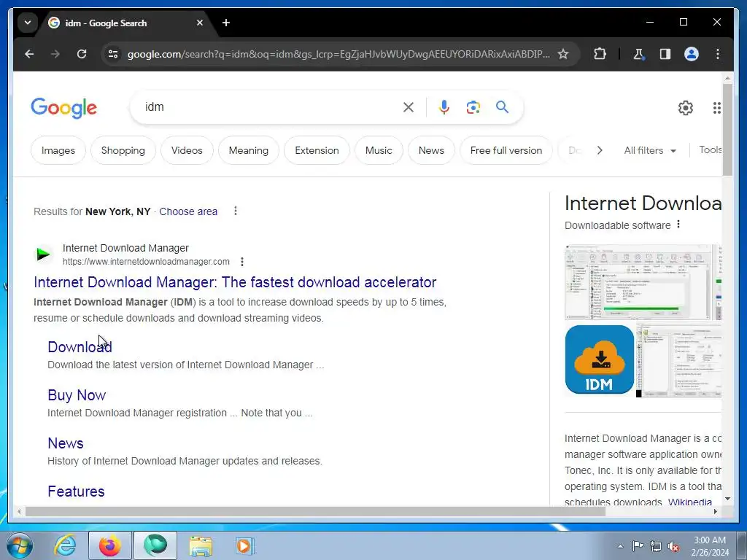This screenshot has height=560, width=747.
Task: Select the idm - Google Search tab
Action: 126,23
